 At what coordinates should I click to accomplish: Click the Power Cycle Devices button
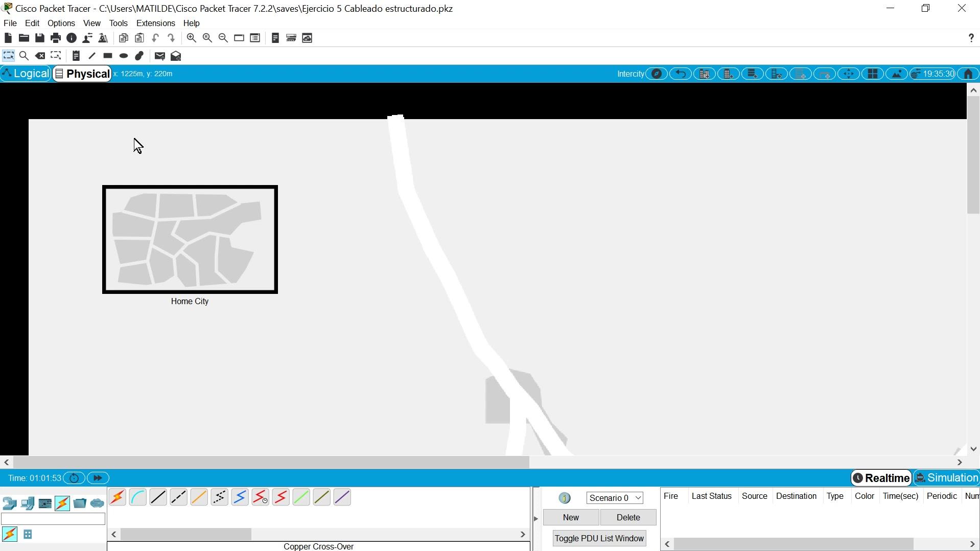(x=74, y=478)
